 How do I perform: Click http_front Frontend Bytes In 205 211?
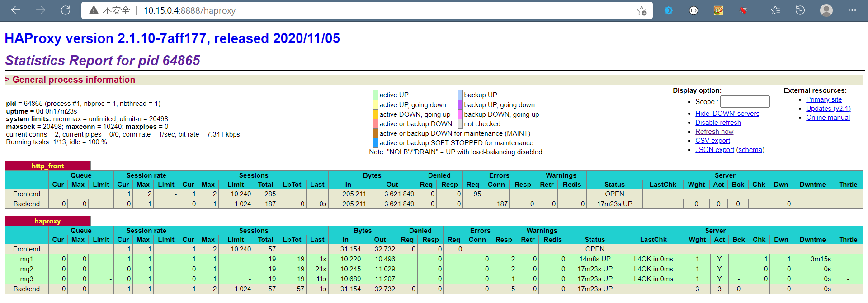click(354, 194)
